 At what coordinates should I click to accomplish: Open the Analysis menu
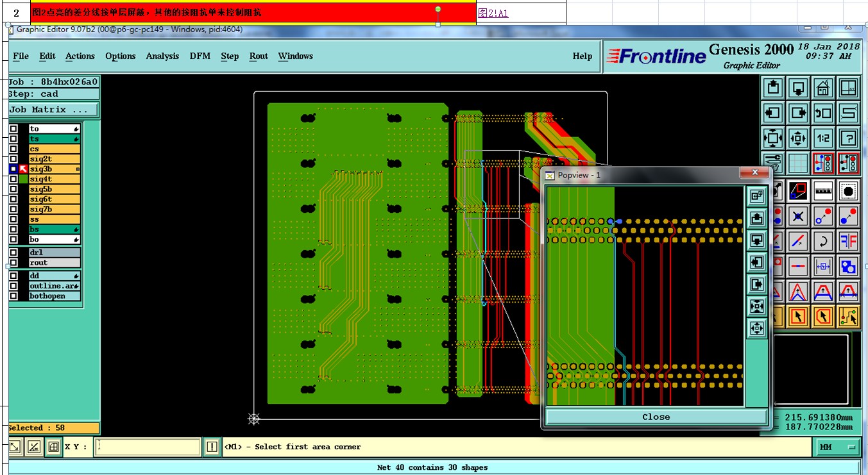point(162,56)
